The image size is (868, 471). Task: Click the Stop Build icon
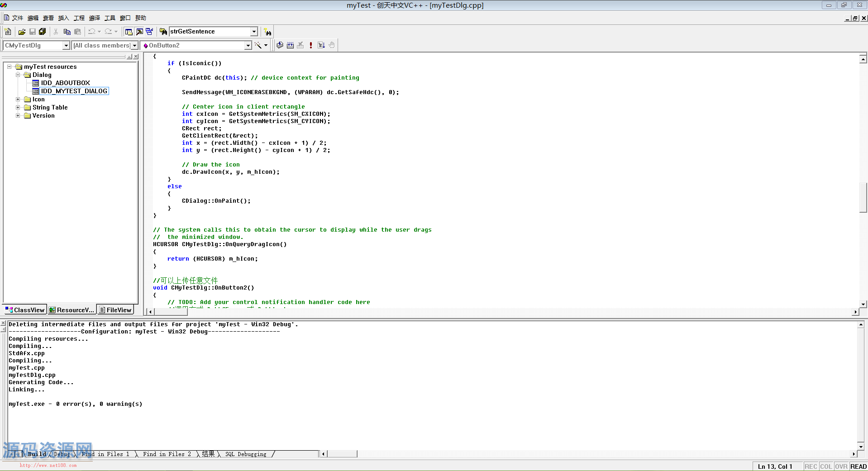tap(300, 45)
